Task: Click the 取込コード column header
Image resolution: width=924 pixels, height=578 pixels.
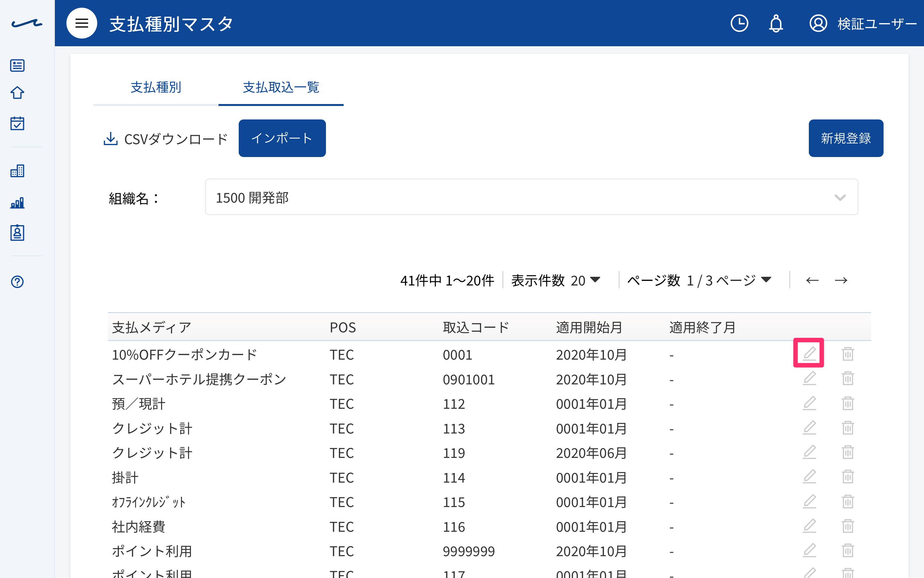Action: tap(476, 328)
